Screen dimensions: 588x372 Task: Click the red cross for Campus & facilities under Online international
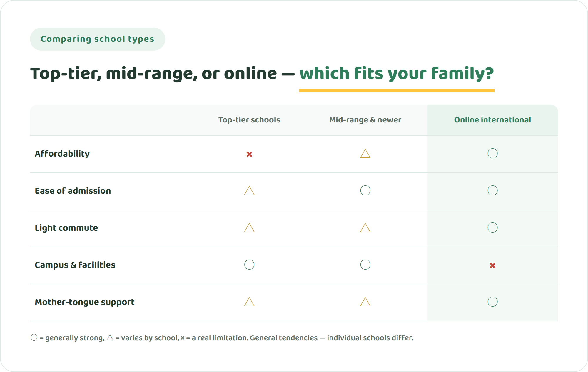tap(492, 265)
